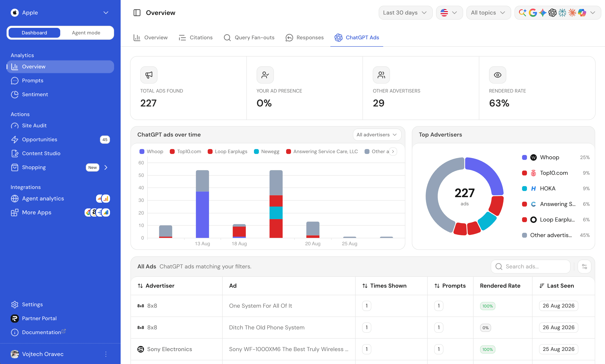The height and width of the screenshot is (364, 605).
Task: Open the All advertisers chart dropdown
Action: pos(377,135)
